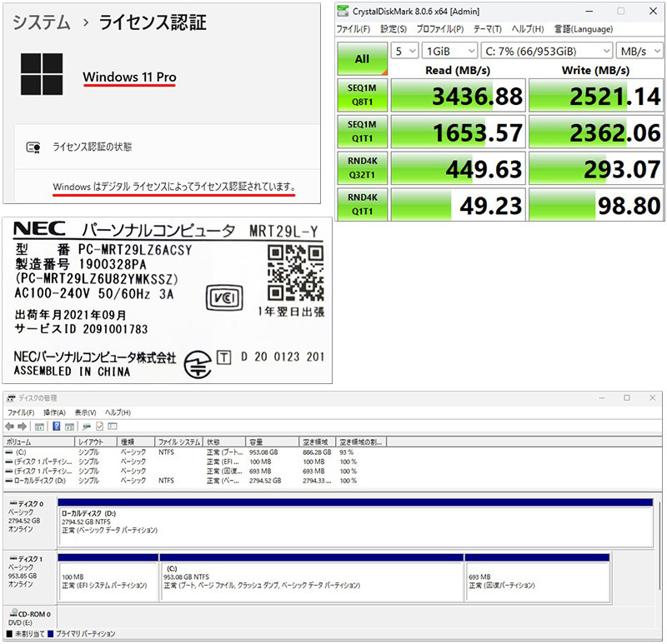The height and width of the screenshot is (644, 667).
Task: Click the volume icon of Local Disk (D:) row
Action: click(9, 481)
